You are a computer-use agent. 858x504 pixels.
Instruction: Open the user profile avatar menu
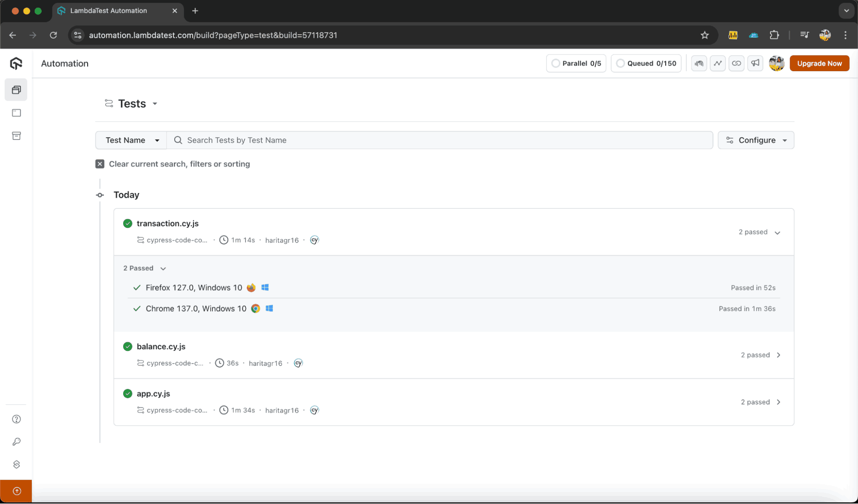(776, 63)
